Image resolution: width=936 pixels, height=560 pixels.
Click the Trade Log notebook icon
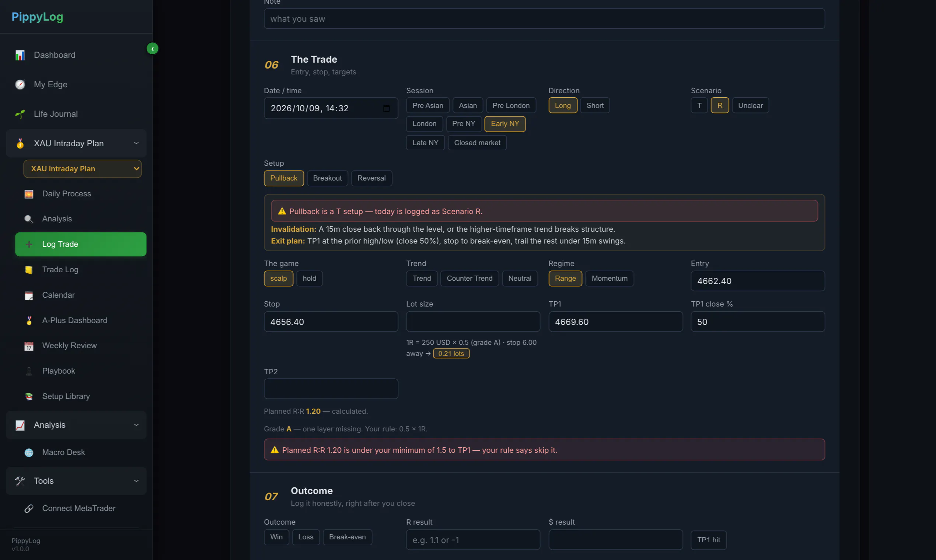click(x=29, y=270)
